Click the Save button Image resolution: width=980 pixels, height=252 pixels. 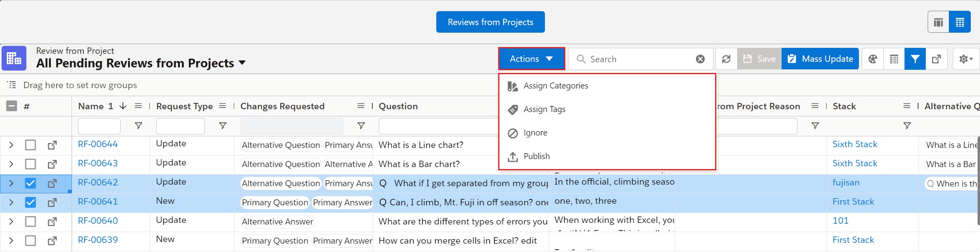(759, 59)
